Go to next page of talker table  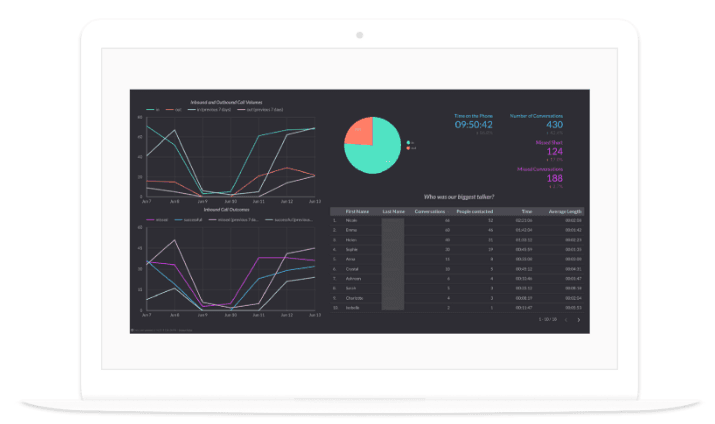coord(578,319)
